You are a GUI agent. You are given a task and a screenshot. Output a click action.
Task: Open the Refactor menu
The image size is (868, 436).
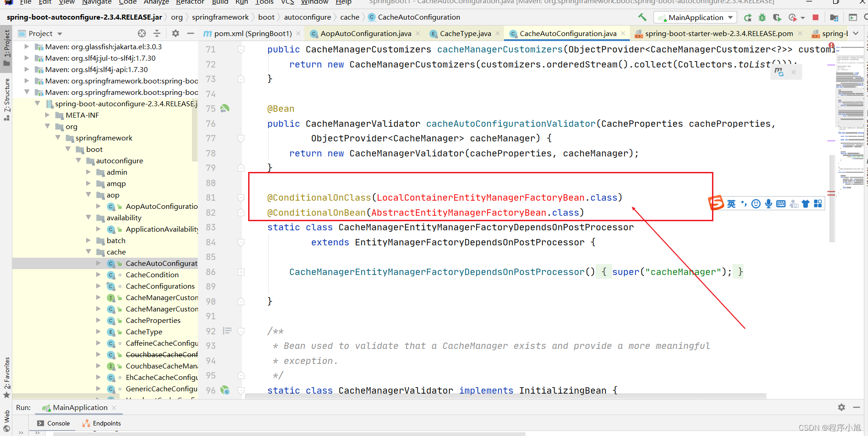coord(190,2)
